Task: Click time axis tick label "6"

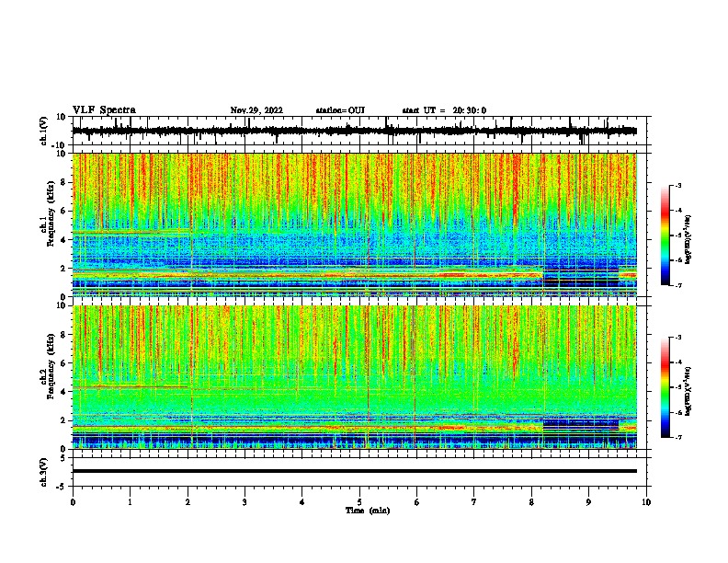Action: coord(417,502)
